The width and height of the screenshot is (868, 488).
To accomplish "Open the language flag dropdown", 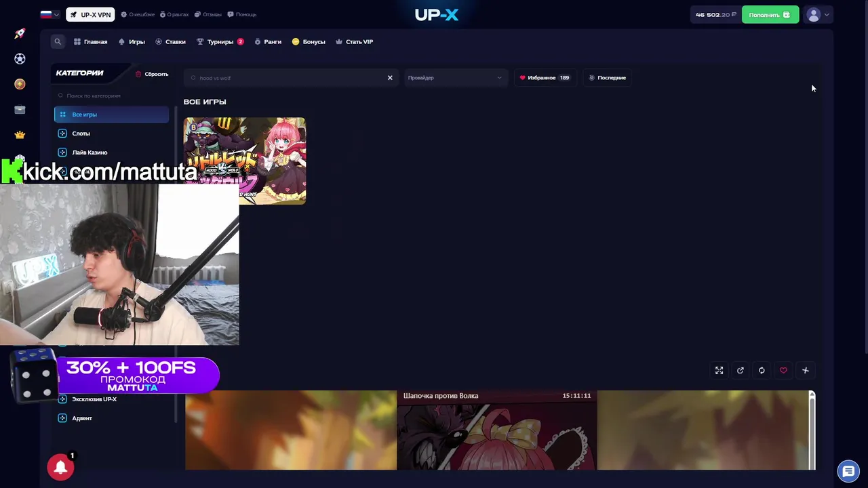I will tap(50, 14).
